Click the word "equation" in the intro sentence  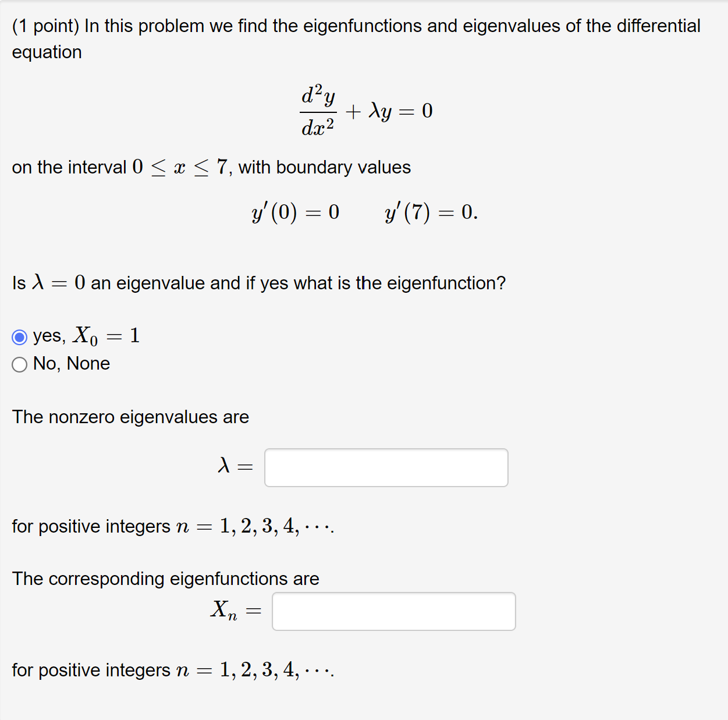coord(46,52)
